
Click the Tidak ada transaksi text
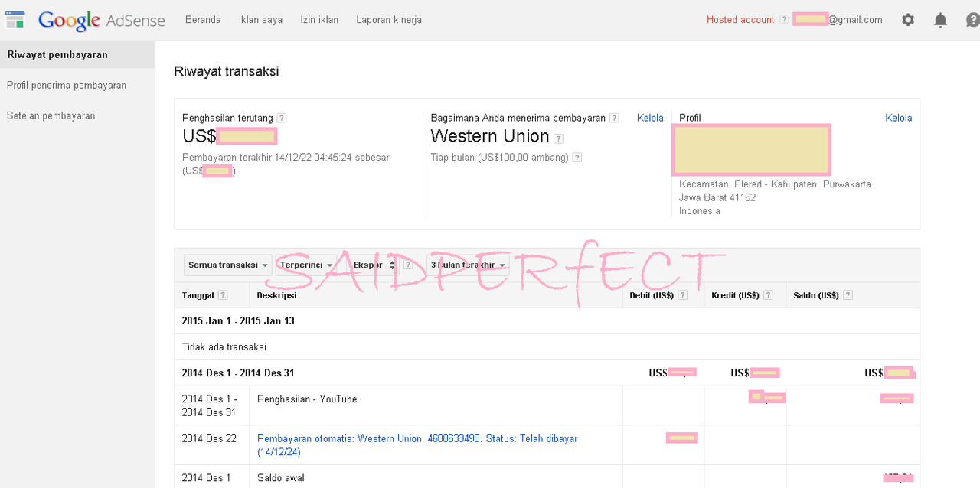[224, 347]
